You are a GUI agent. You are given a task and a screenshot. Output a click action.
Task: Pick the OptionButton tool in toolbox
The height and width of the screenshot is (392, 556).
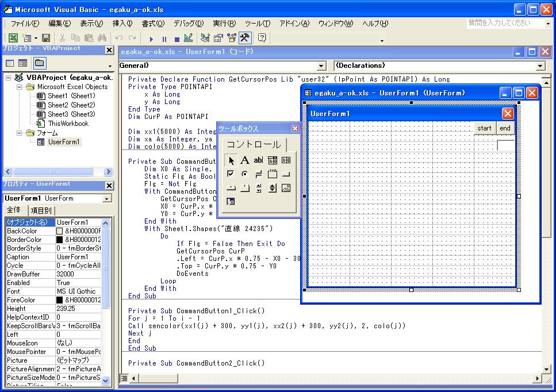(x=245, y=174)
